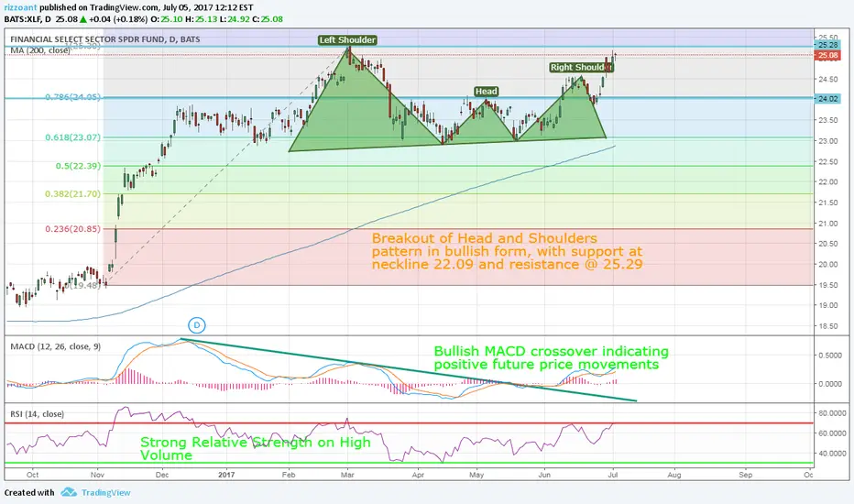Click the Sep label on time axis
The width and height of the screenshot is (854, 504).
click(x=746, y=475)
